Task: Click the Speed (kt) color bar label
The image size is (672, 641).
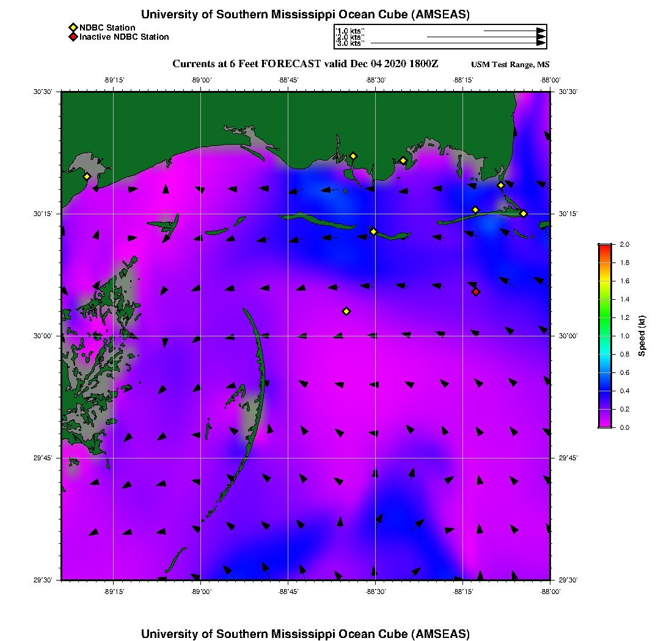Action: [641, 336]
